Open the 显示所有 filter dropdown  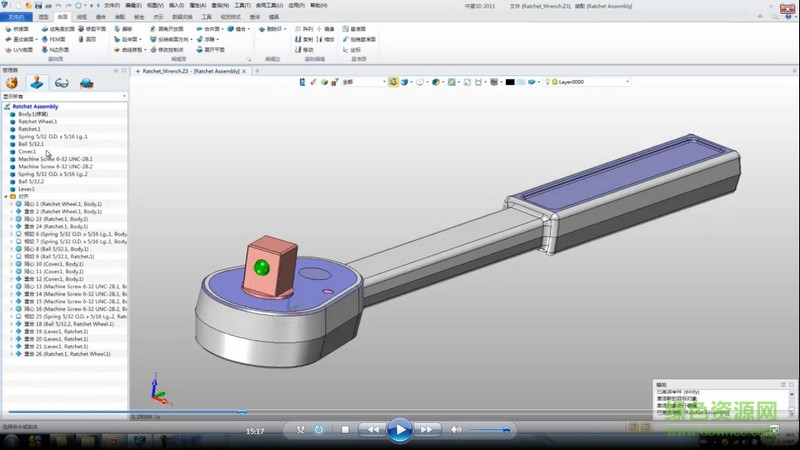[x=124, y=97]
